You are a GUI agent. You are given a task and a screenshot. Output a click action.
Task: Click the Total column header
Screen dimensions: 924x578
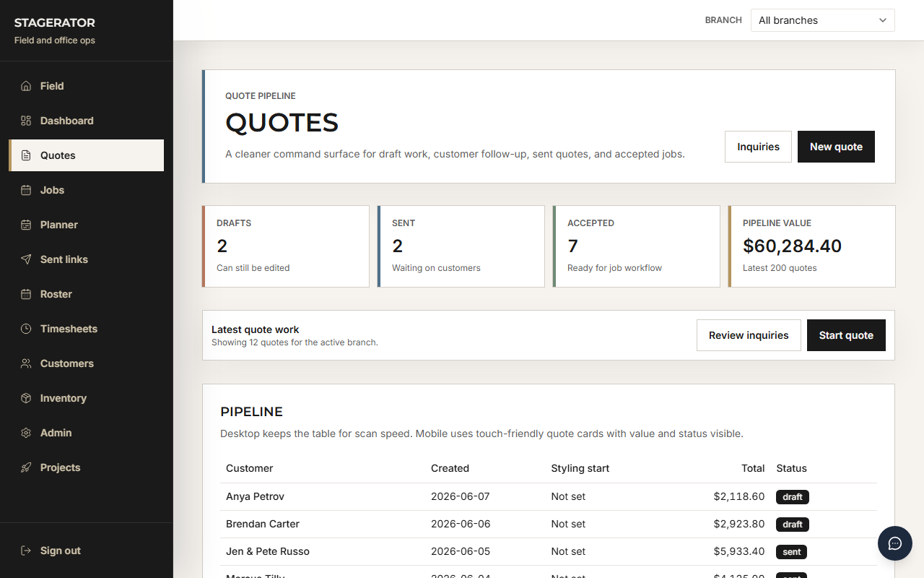(x=753, y=468)
